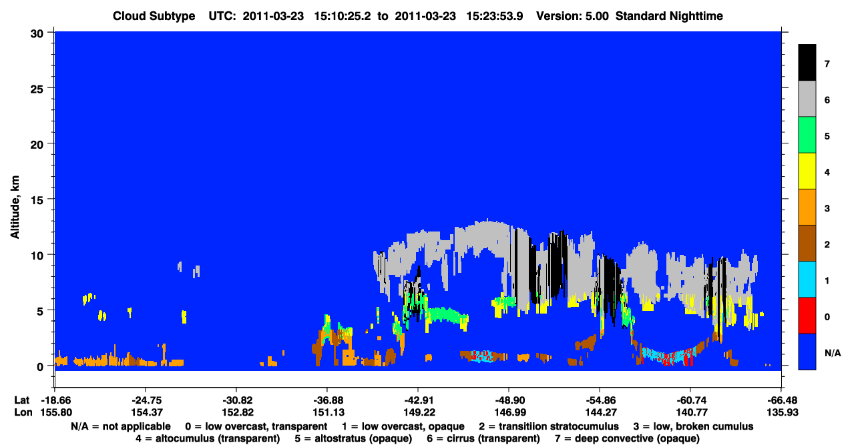Click 'Version: 5.00' in the title

(x=572, y=16)
